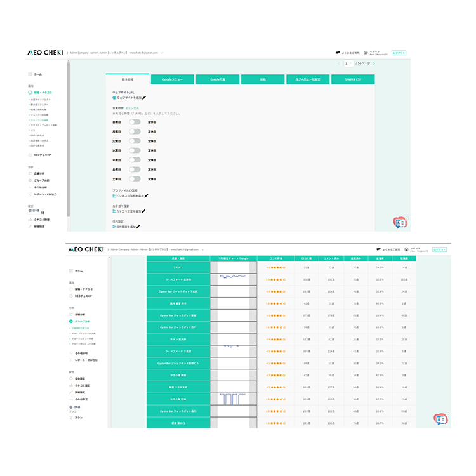Go to next page with right arrow
Image resolution: width=476 pixels, height=476 pixels.
[x=374, y=63]
